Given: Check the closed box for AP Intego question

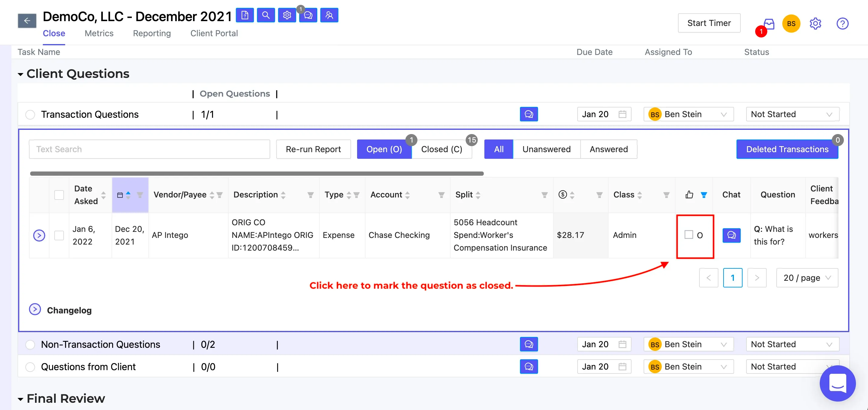Looking at the screenshot, I should click(689, 235).
